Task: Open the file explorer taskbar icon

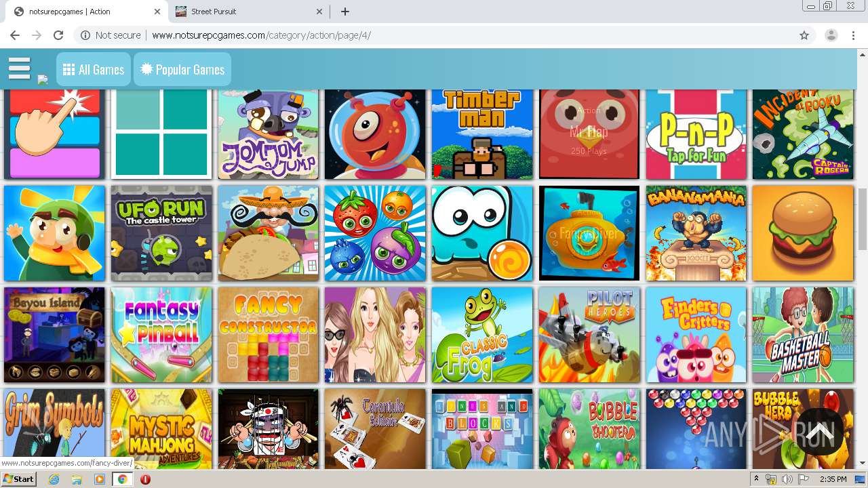Action: [x=77, y=479]
